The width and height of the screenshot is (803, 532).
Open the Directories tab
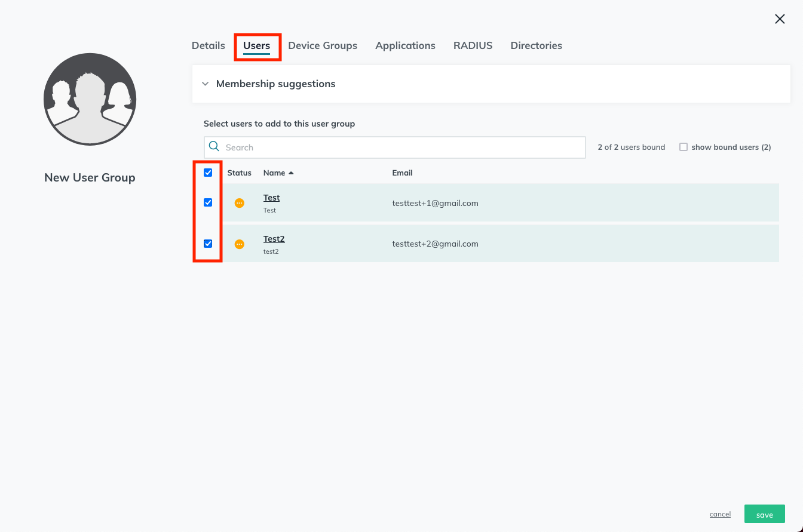536,45
